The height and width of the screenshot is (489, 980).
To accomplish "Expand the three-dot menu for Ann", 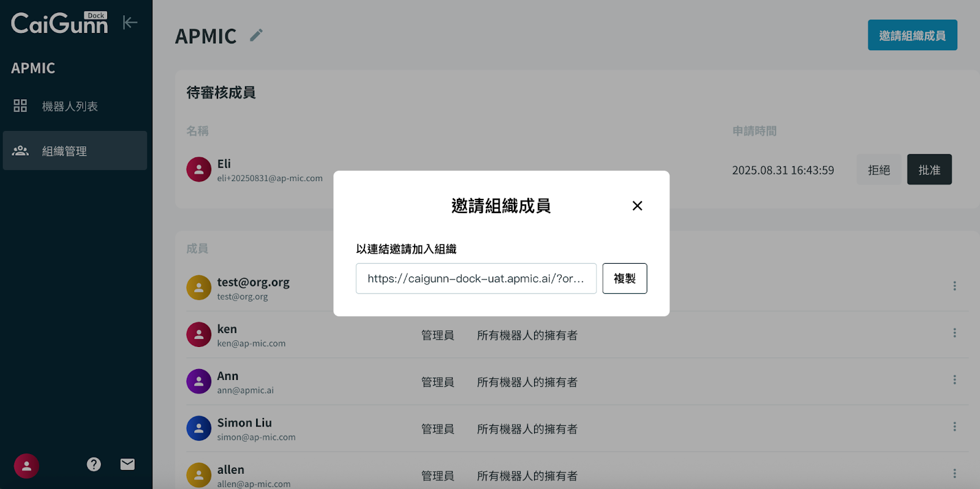I will tap(954, 380).
